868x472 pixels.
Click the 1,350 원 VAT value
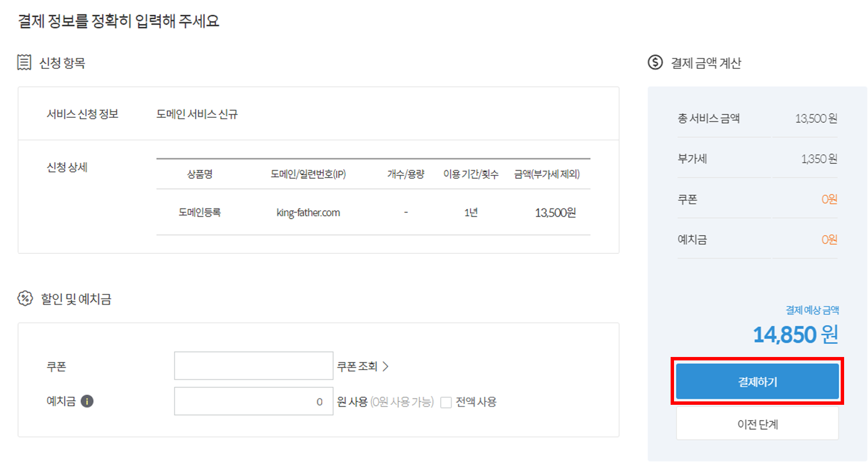pyautogui.click(x=819, y=159)
